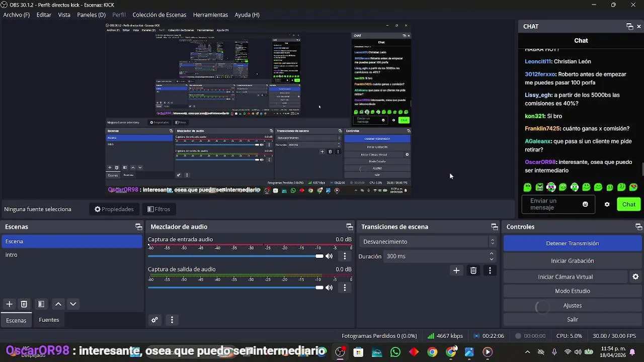Open Colección de Escenas menu
The width and height of the screenshot is (644, 362).
tap(159, 15)
